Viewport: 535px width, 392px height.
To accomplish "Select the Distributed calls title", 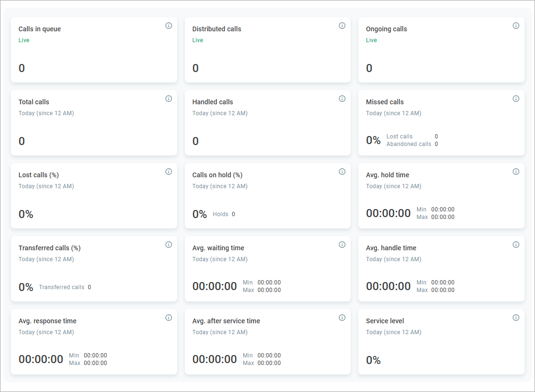I will click(x=217, y=29).
